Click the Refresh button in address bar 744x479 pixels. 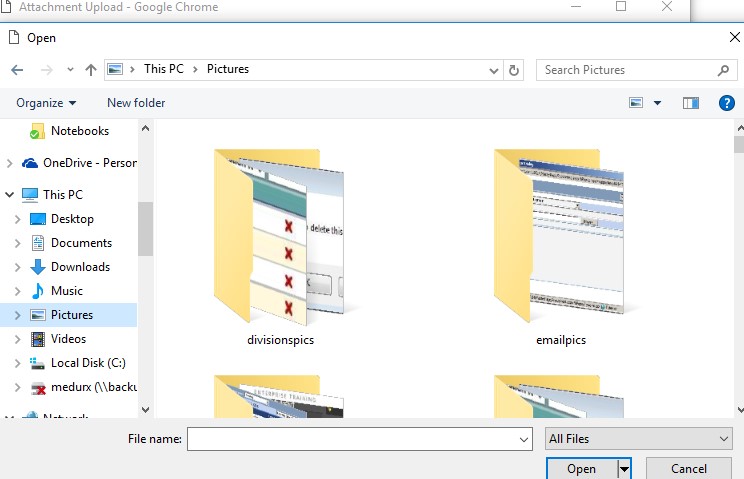(x=514, y=70)
